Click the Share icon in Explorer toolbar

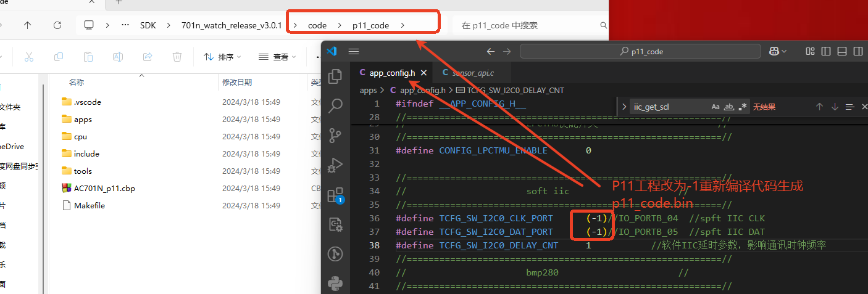point(148,57)
